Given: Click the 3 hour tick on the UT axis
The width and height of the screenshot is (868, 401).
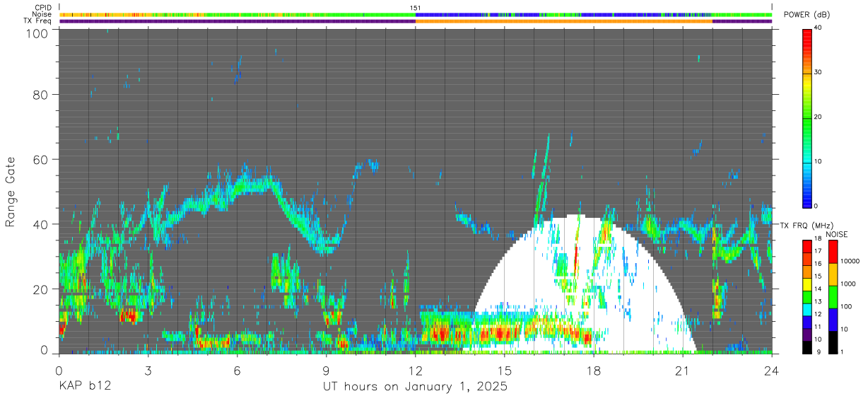Looking at the screenshot, I should pos(148,370).
